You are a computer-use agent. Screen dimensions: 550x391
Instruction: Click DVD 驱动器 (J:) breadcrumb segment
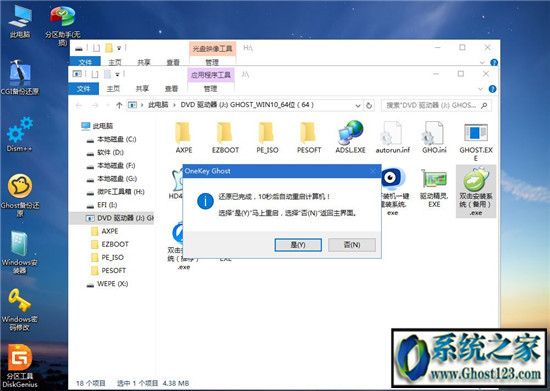(x=247, y=105)
